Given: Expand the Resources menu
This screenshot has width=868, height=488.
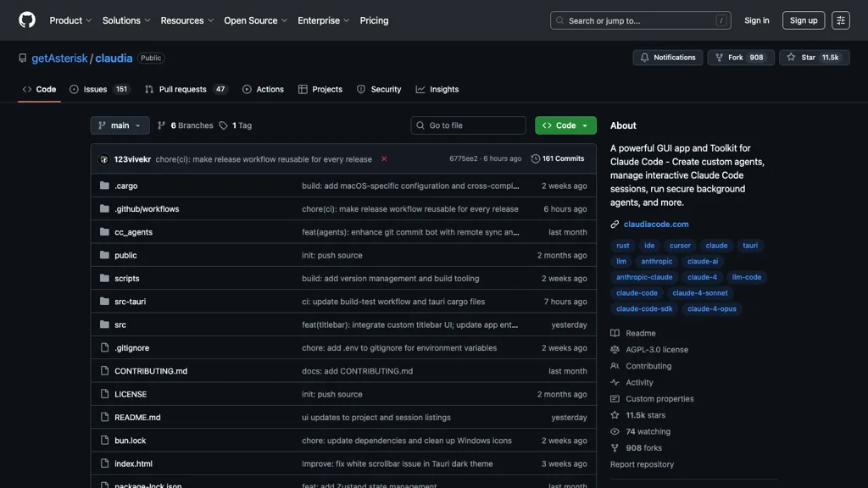Looking at the screenshot, I should click(187, 20).
